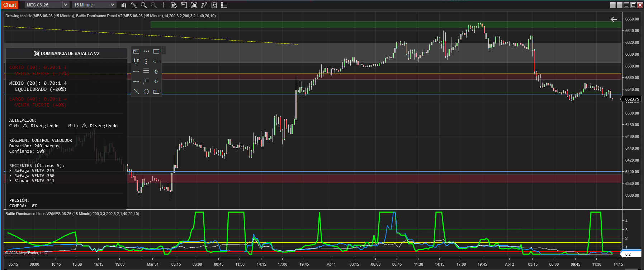
Task: Select the crosshair cursor icon
Action: coord(164,5)
